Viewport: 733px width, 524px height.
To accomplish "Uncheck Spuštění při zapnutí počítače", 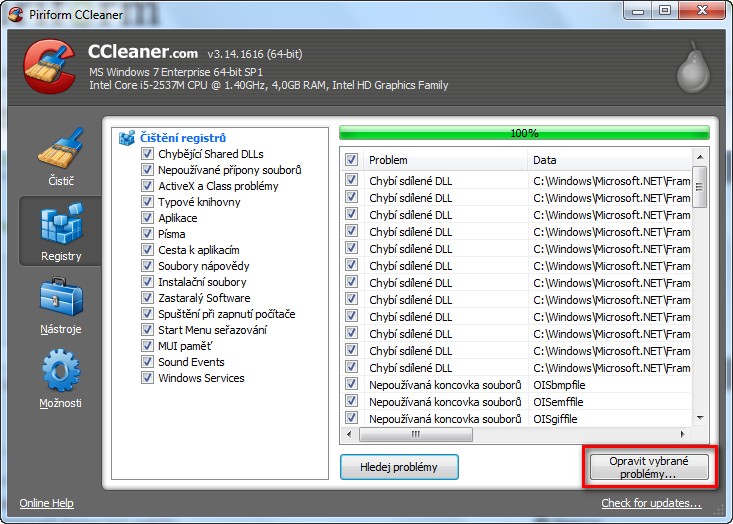I will (x=147, y=314).
